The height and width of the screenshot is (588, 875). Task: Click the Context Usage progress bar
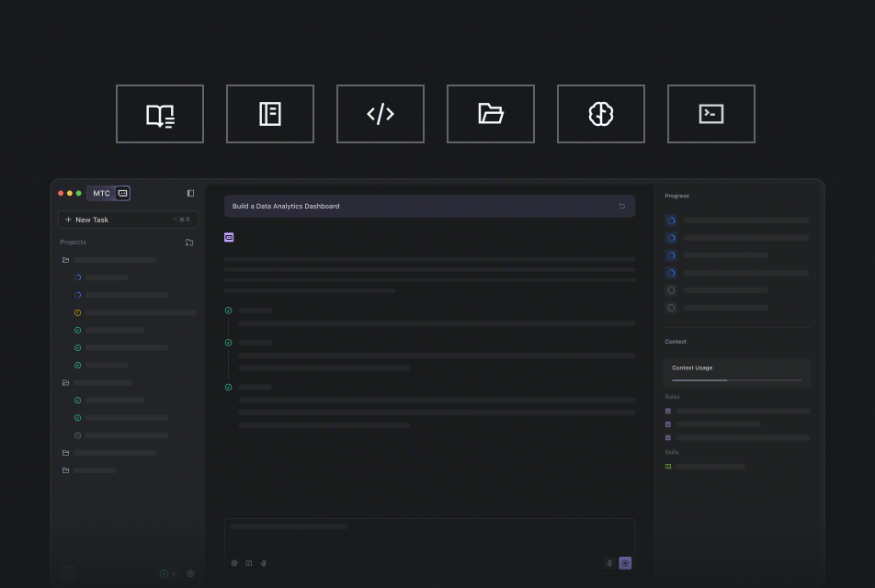pos(736,379)
